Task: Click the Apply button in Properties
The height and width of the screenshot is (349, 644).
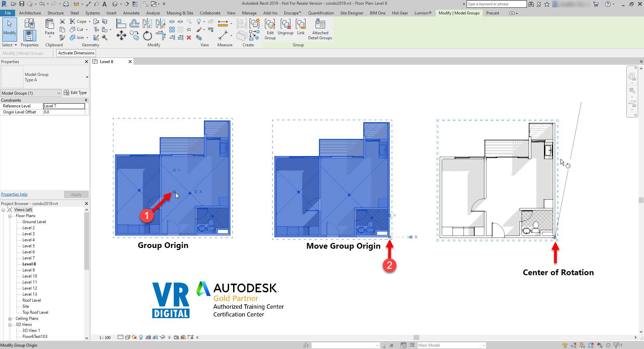Action: tap(76, 195)
